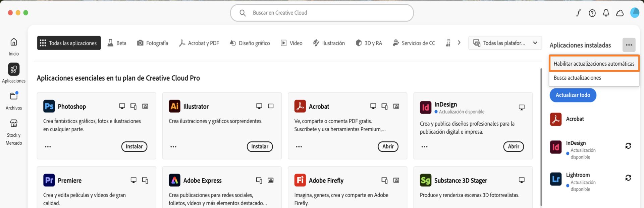Click the Acrobat icon in essentials card

coord(300,107)
